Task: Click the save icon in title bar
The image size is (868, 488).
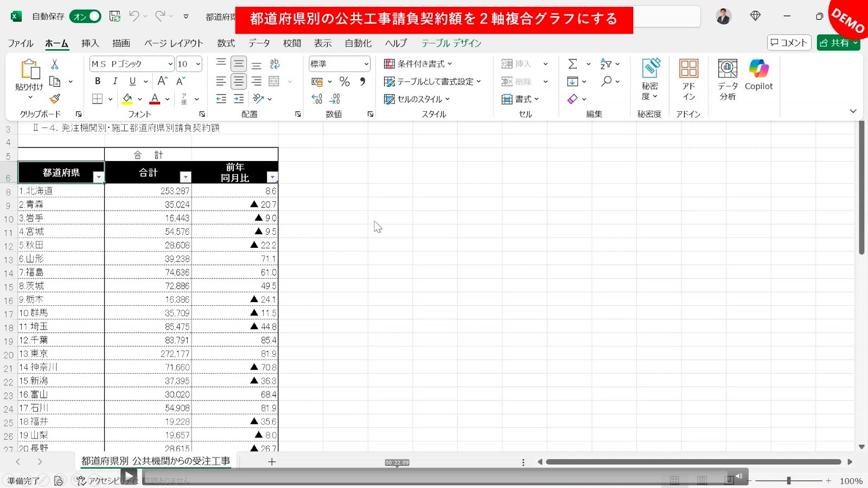Action: 115,16
